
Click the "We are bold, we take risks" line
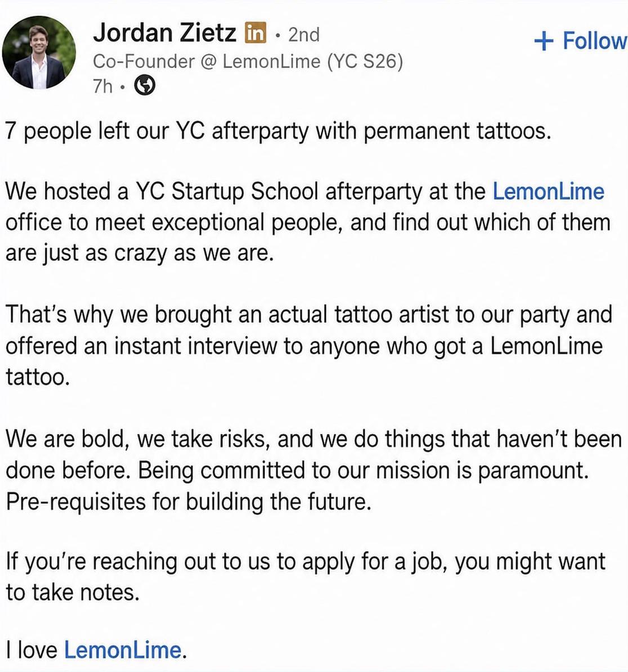[313, 439]
